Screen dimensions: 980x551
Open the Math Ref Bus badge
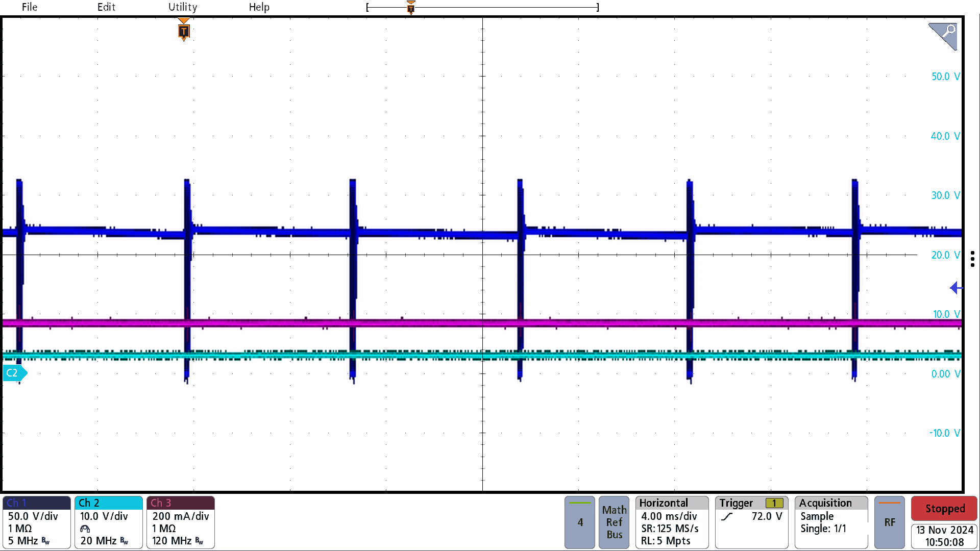click(614, 522)
